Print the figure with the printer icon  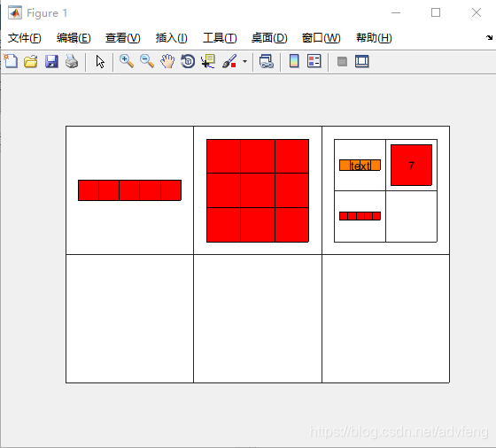click(x=72, y=61)
